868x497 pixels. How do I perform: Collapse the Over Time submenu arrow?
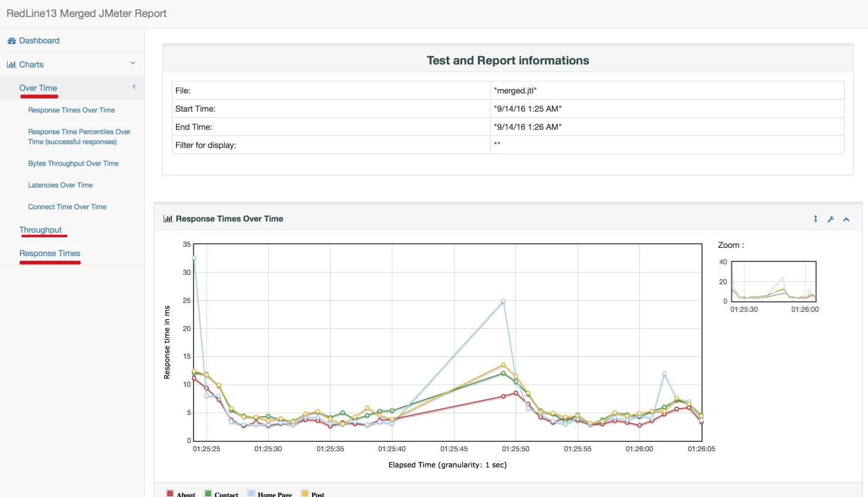coord(134,87)
